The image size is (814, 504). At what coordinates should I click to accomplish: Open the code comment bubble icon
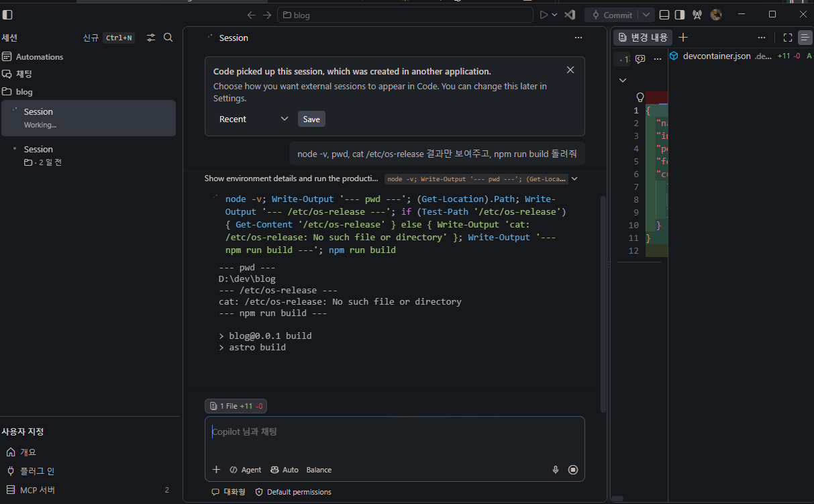pos(640,59)
